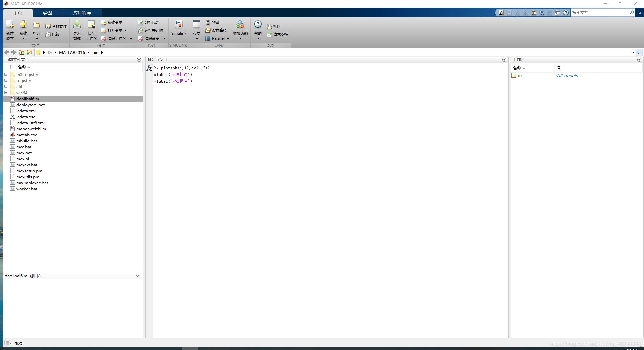Click 查找文件 (Find Files)

click(56, 26)
